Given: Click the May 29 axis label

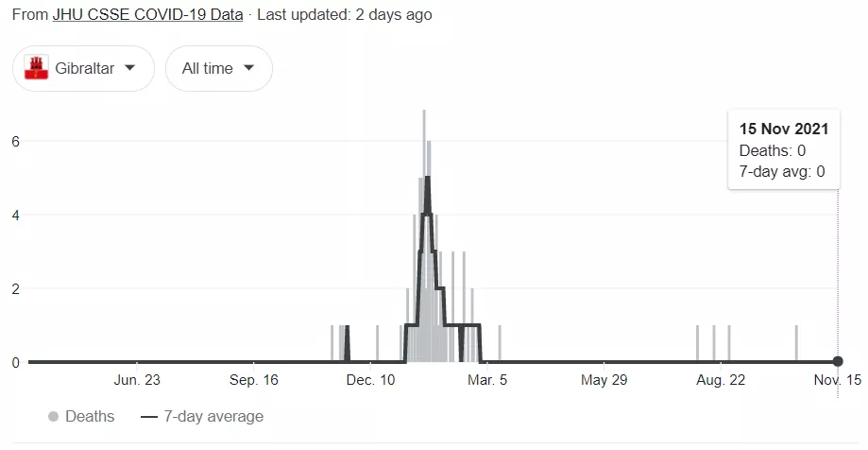Looking at the screenshot, I should pos(605,381).
